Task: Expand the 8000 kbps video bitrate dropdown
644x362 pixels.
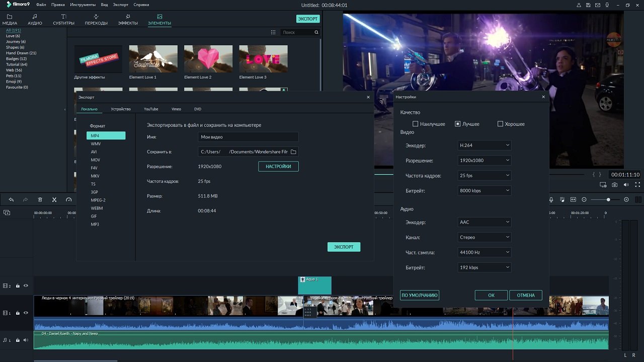Action: [x=485, y=191]
